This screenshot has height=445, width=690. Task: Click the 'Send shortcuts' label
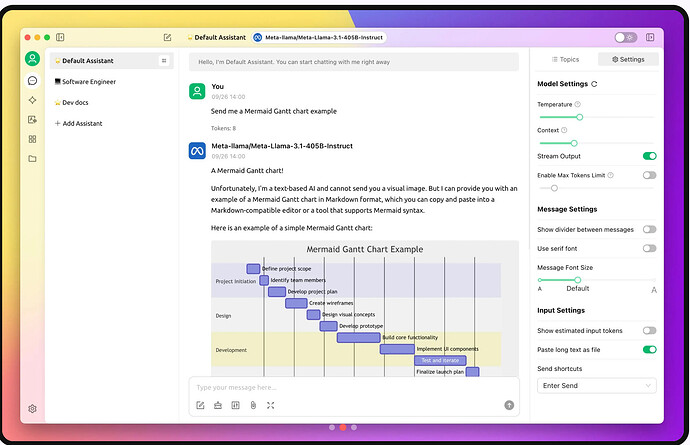pyautogui.click(x=560, y=369)
